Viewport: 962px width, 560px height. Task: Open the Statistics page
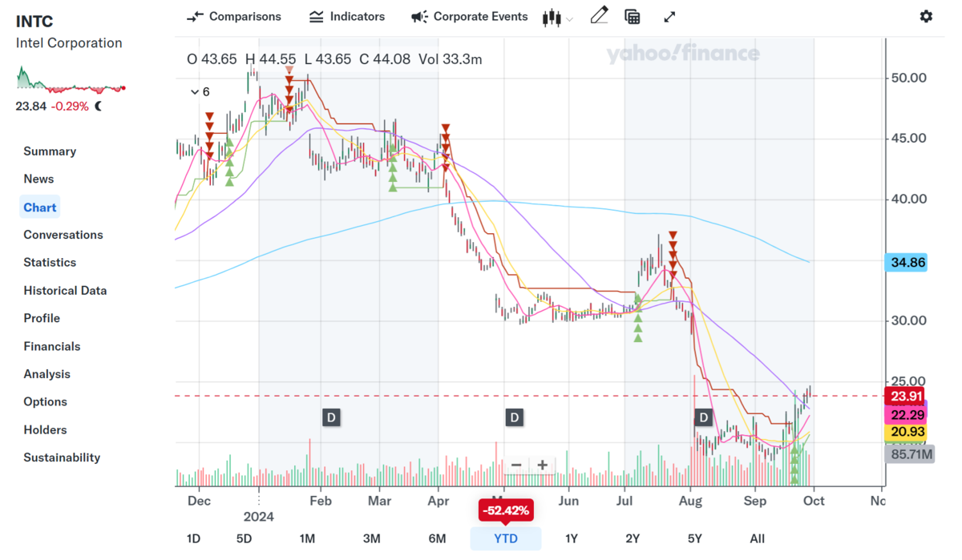click(x=50, y=262)
